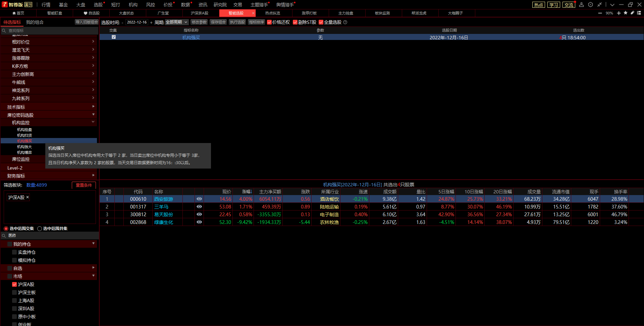Screen dimensions: 644x326
Task: Open the 周期 全部周期 dropdown
Action: [x=176, y=22]
